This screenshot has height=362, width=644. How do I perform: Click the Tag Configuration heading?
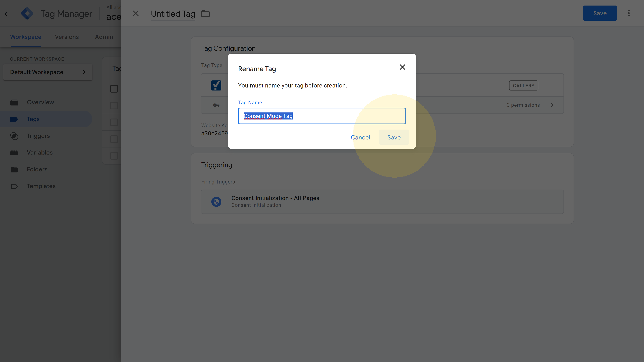coord(228,48)
